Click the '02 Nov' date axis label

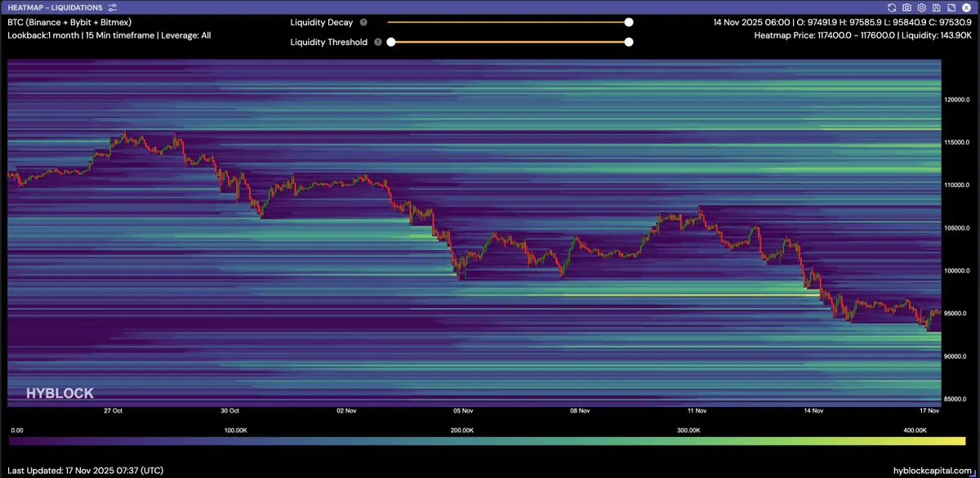tap(346, 411)
